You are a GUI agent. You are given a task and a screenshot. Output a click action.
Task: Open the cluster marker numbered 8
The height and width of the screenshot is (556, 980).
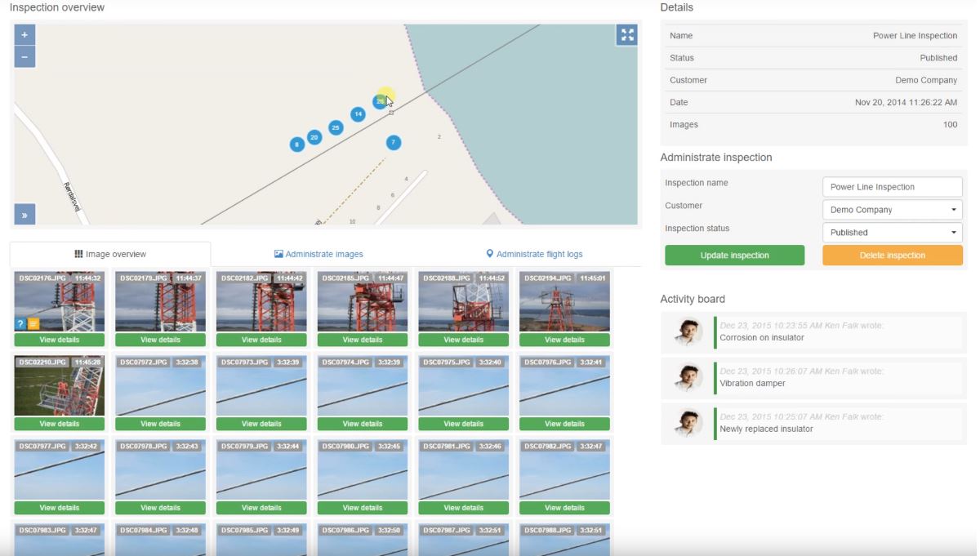point(296,145)
